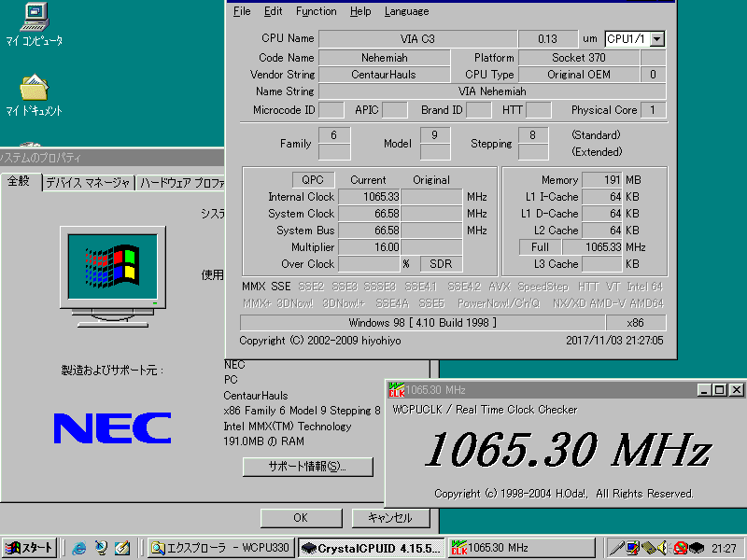Click the キャンセル button
Image resolution: width=747 pixels, height=560 pixels.
390,518
